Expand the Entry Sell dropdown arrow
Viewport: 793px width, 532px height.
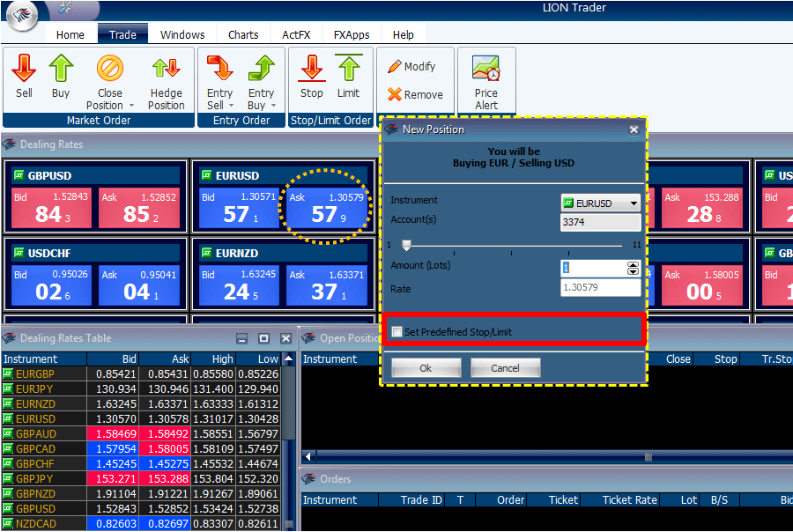point(231,106)
